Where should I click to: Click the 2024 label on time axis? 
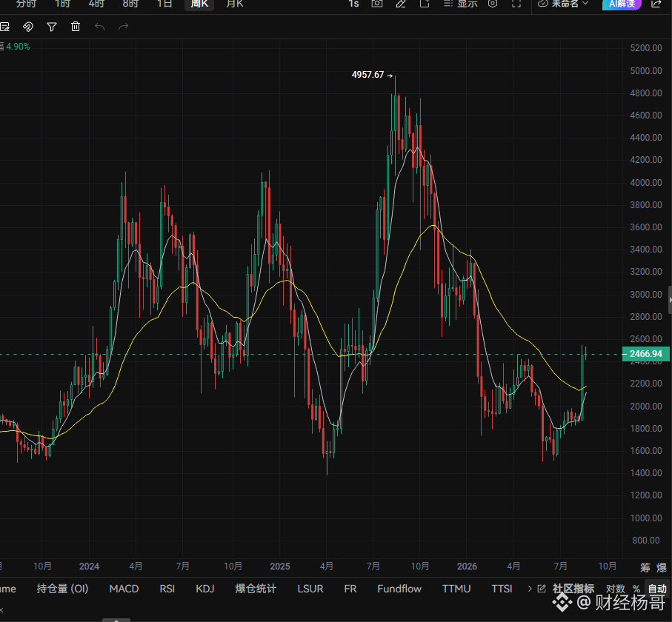click(x=89, y=566)
